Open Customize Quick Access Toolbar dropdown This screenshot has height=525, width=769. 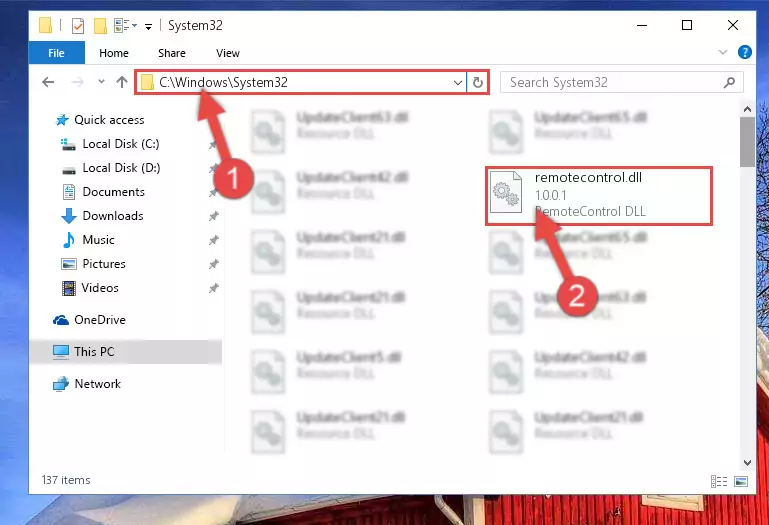[148, 26]
